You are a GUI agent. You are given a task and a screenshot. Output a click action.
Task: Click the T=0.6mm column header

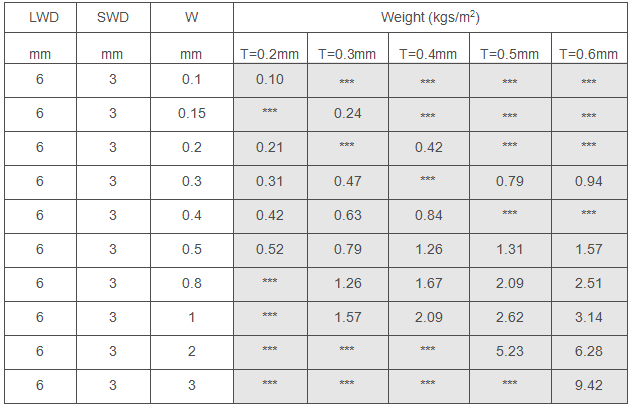tap(588, 53)
